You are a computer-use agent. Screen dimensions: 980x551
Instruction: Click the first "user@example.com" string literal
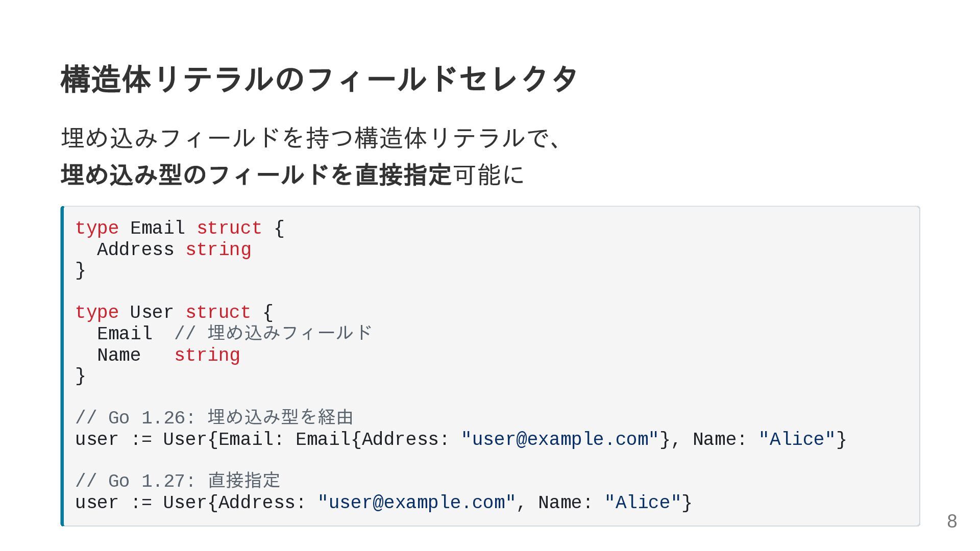560,439
